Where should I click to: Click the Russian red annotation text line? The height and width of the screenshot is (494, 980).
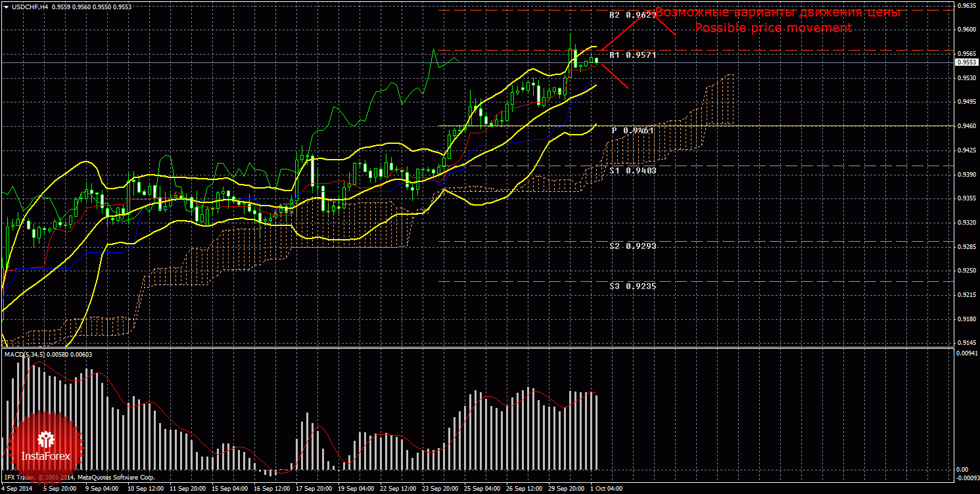pos(778,12)
